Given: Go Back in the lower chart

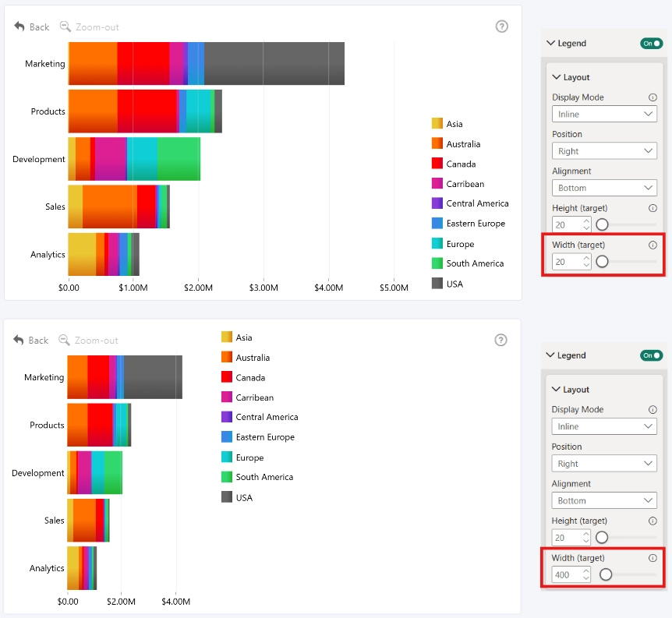Looking at the screenshot, I should point(30,341).
